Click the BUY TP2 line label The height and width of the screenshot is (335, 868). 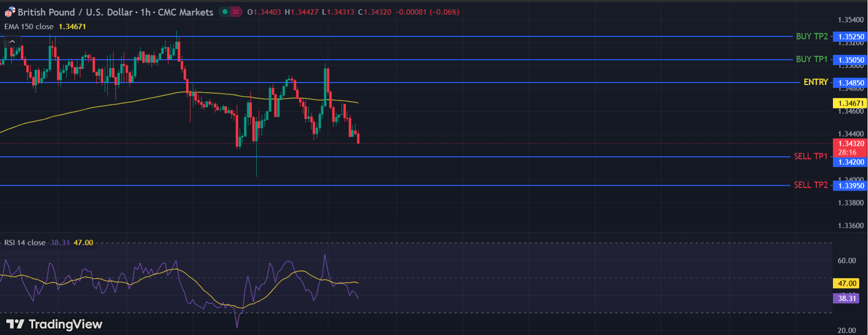812,36
